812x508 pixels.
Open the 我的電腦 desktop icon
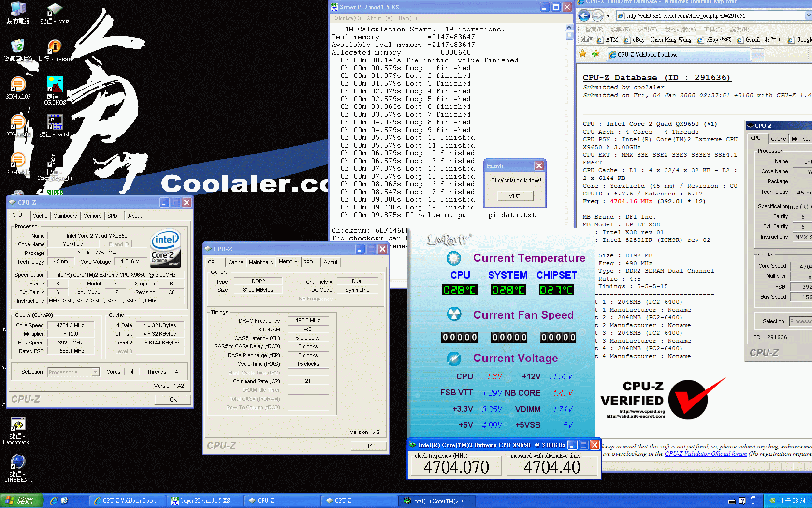coord(18,13)
